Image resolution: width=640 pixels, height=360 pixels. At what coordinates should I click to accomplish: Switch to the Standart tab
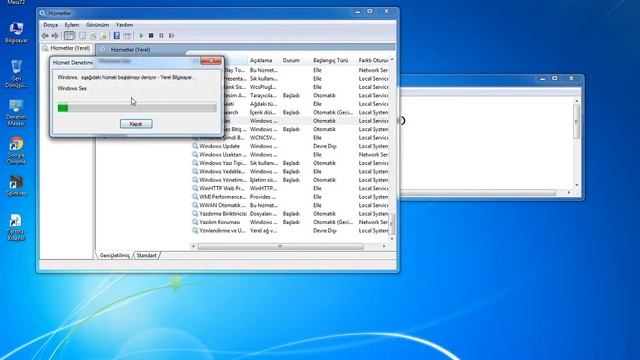146,256
